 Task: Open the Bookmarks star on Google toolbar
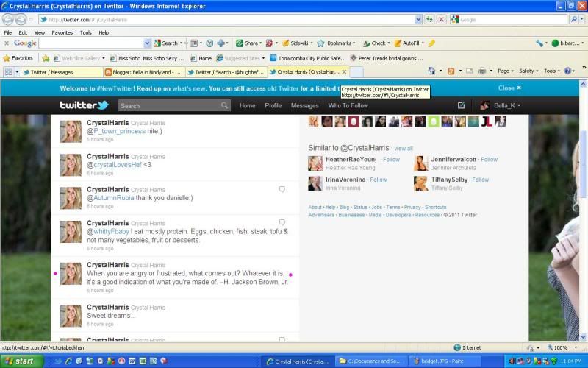click(x=336, y=43)
